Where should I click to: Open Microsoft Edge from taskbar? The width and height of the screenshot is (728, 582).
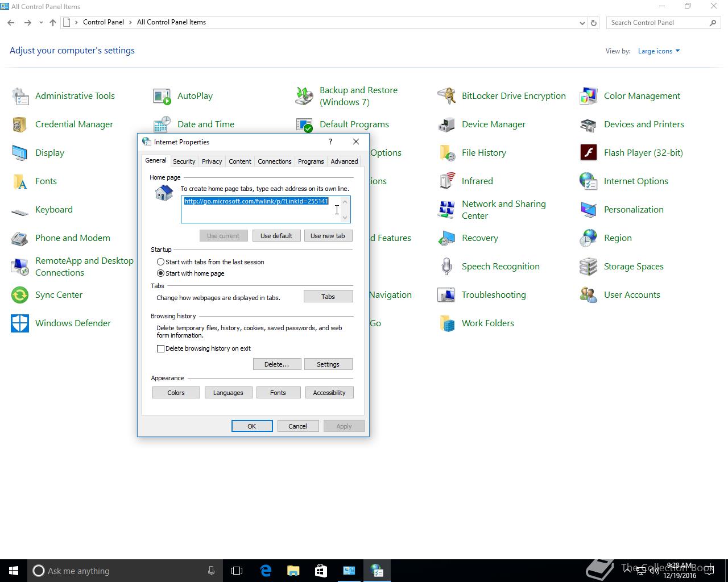coord(266,571)
